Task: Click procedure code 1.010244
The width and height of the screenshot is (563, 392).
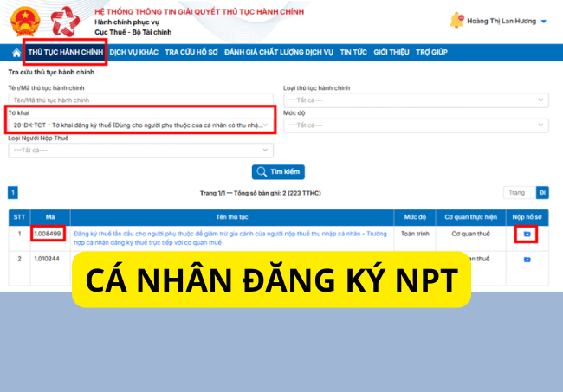Action: (x=47, y=259)
